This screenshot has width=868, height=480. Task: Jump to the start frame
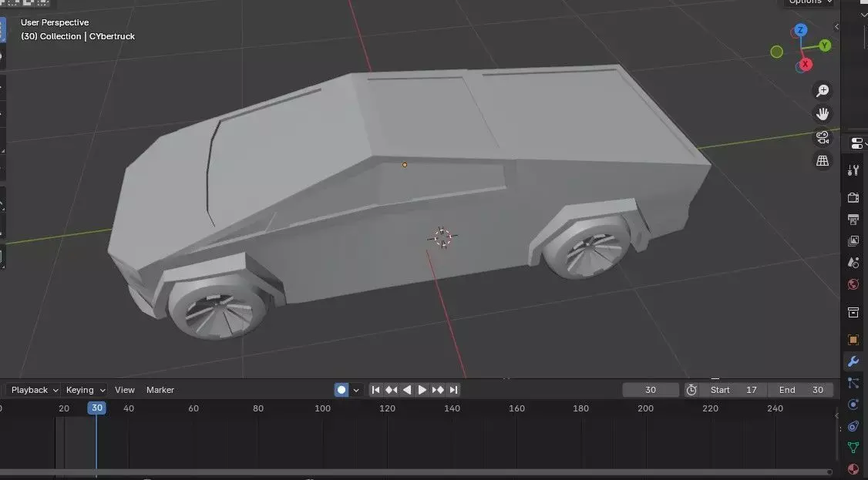point(376,390)
